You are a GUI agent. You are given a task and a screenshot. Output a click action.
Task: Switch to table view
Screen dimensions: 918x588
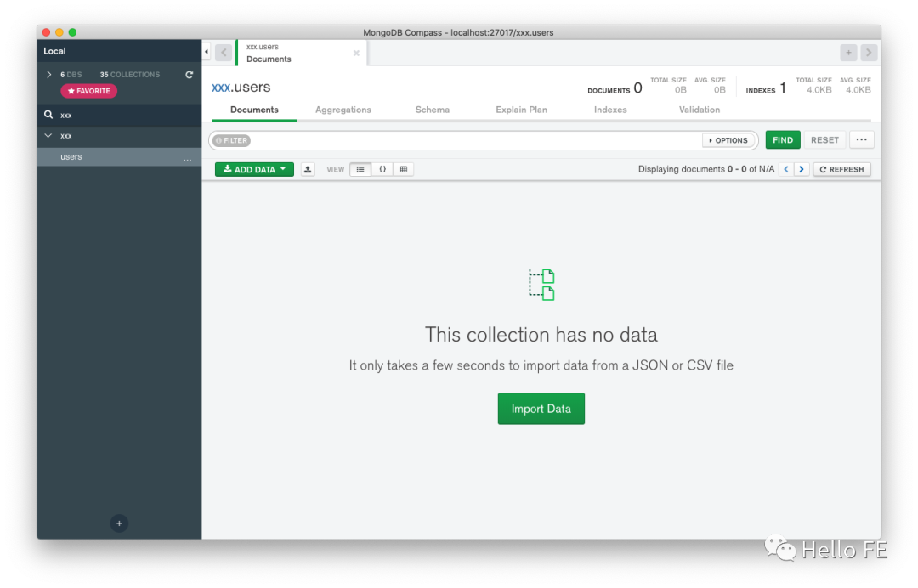click(404, 170)
